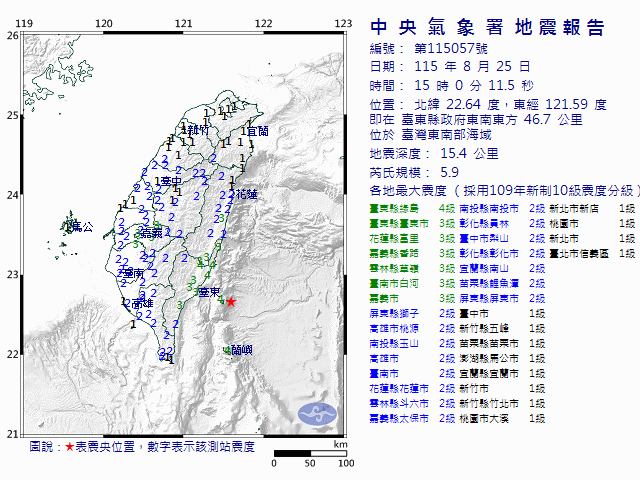The height and width of the screenshot is (480, 640).
Task: Click text 臺東縣政府東南東方 46.7 公里
Action: [492, 120]
